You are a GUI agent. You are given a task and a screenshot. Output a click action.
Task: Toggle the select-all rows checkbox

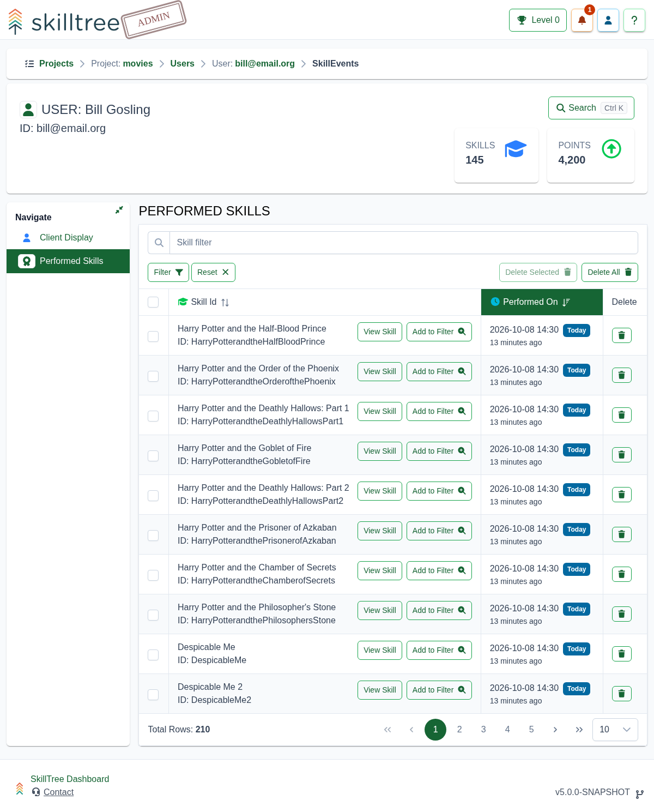click(153, 302)
